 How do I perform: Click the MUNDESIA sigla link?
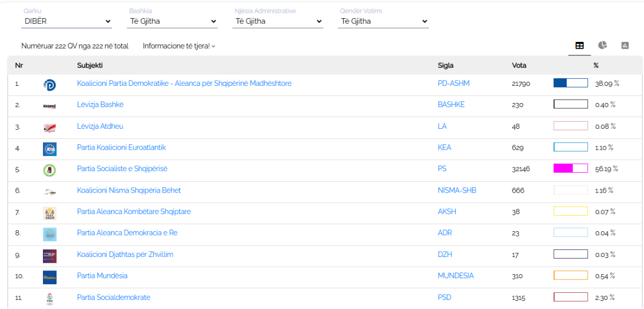pos(456,276)
